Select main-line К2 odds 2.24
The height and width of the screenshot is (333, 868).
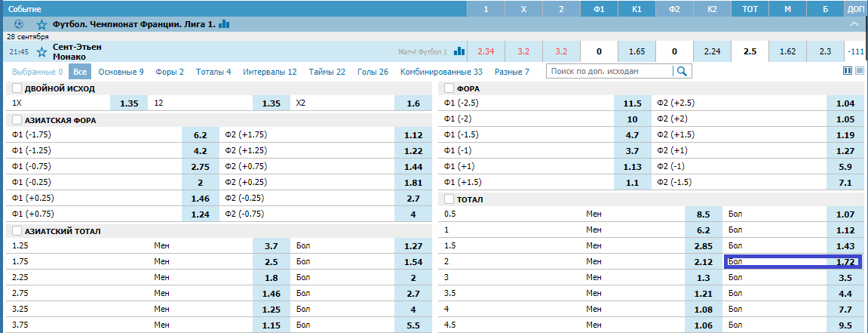point(712,51)
